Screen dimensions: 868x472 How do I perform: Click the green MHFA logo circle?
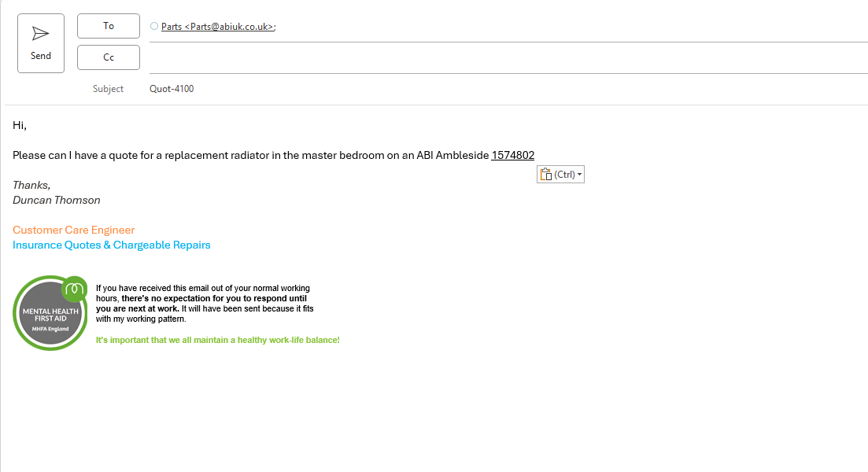tap(75, 288)
